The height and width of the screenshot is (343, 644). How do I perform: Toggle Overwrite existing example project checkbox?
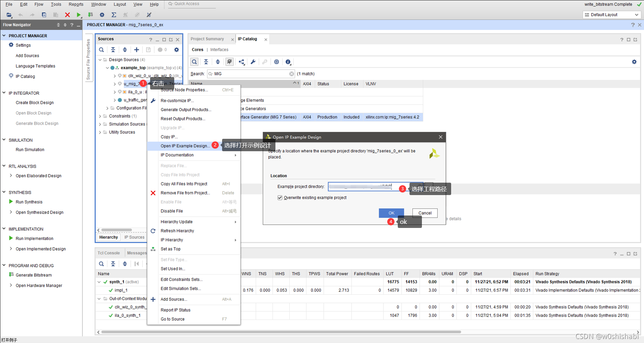coord(280,198)
